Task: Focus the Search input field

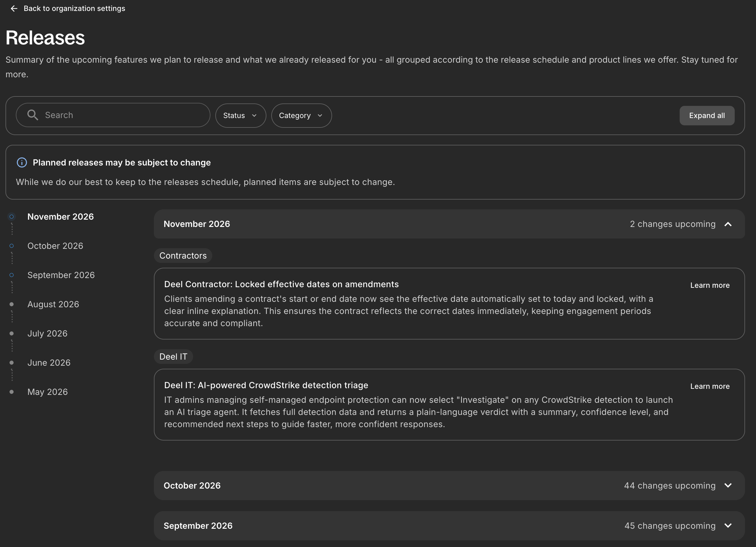Action: [x=113, y=115]
